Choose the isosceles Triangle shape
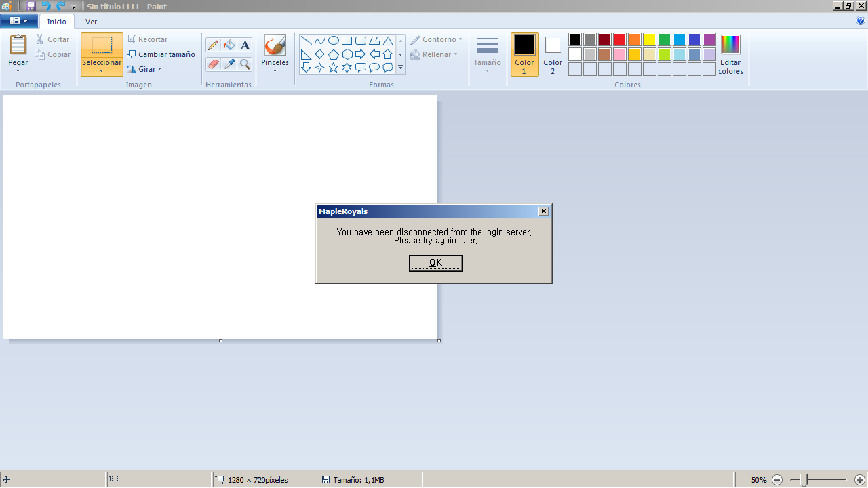 [x=387, y=41]
